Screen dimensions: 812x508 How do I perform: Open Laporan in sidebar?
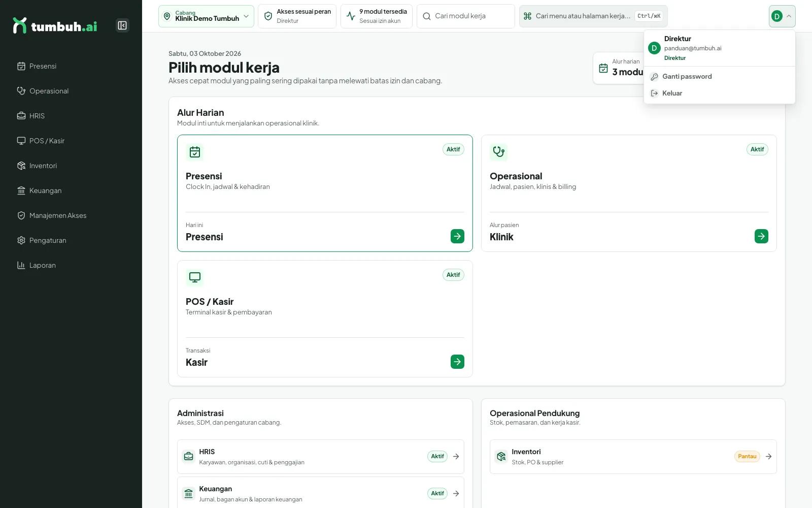(71, 265)
